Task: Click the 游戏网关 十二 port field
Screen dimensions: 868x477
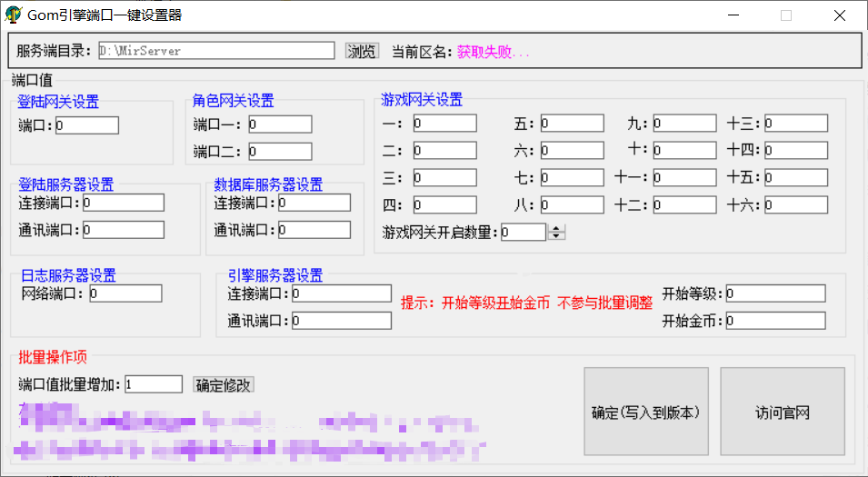Action: click(x=684, y=204)
